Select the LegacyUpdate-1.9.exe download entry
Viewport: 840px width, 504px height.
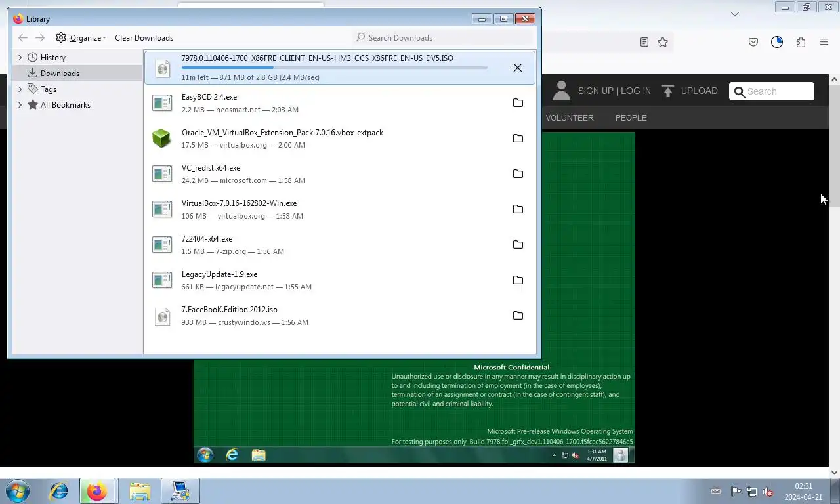click(x=339, y=280)
